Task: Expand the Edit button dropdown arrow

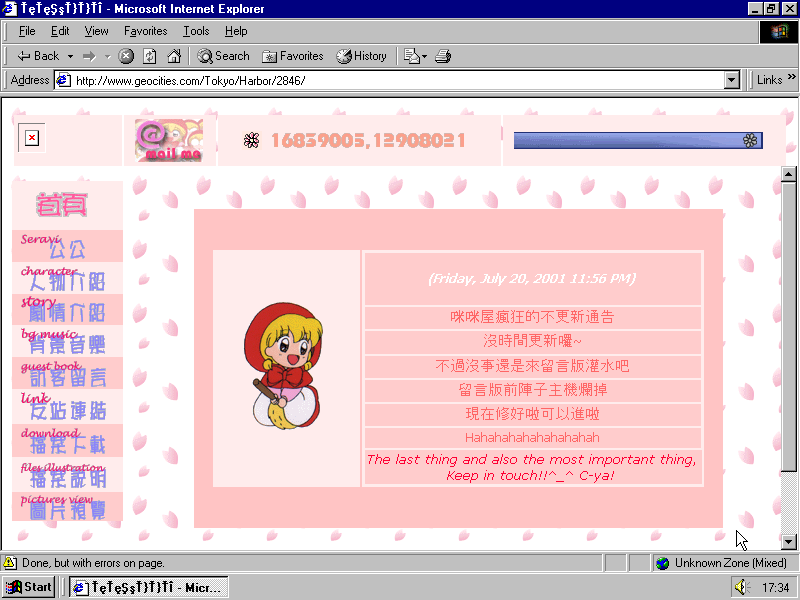Action: [x=424, y=56]
